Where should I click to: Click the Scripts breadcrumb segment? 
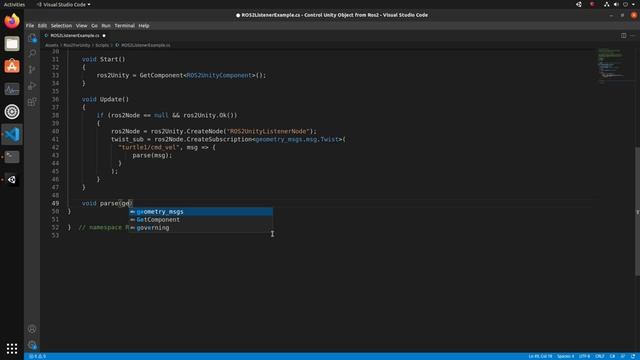(x=102, y=45)
